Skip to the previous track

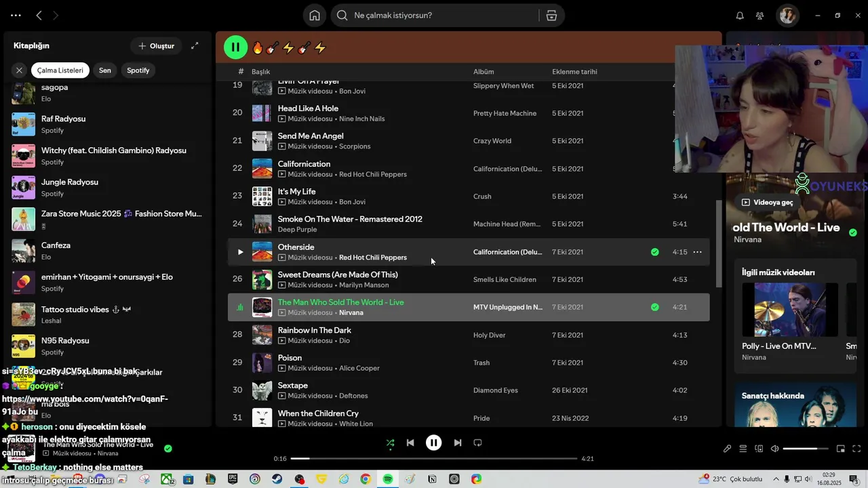point(410,443)
